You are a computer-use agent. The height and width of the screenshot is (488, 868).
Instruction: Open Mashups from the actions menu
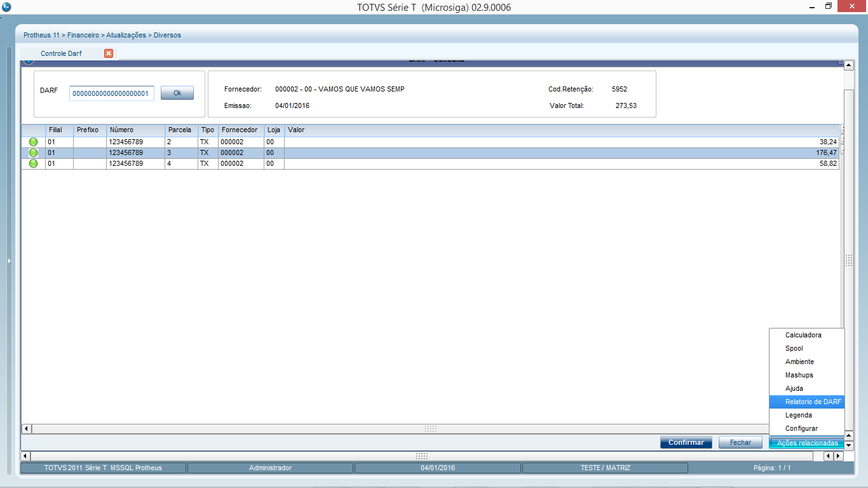pos(806,375)
